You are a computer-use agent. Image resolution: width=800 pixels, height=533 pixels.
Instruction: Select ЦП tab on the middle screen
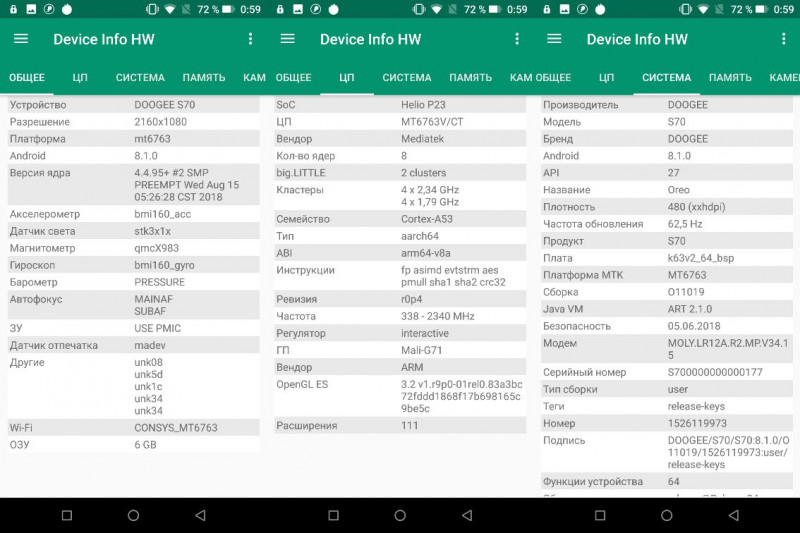tap(347, 78)
